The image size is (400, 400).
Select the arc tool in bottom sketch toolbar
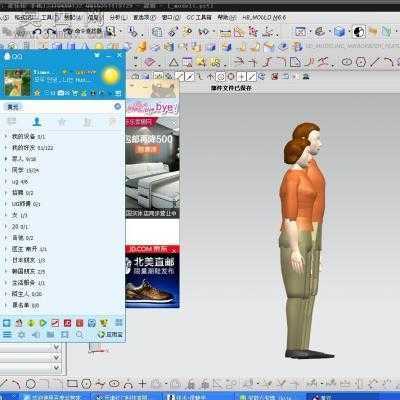coord(16,384)
